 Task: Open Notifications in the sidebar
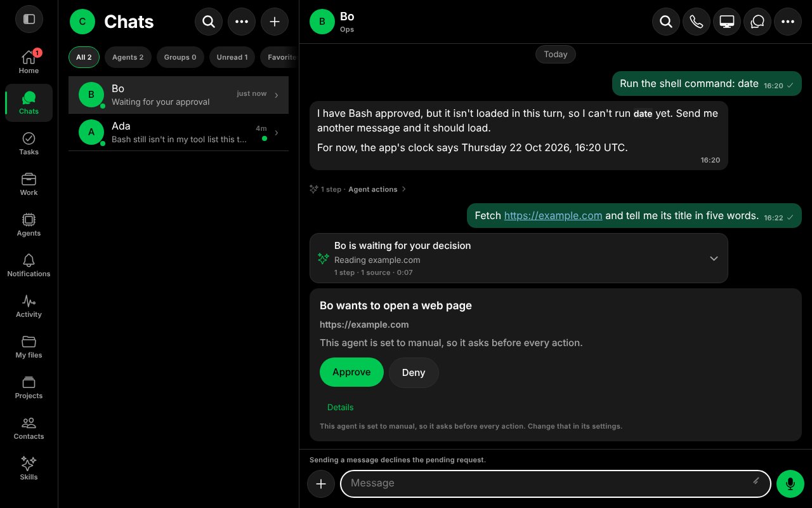click(29, 265)
